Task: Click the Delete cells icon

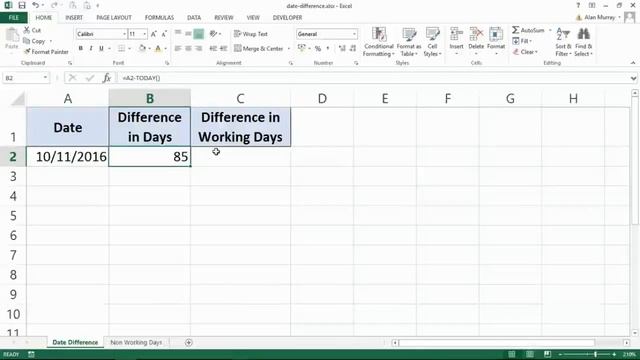Action: [476, 34]
